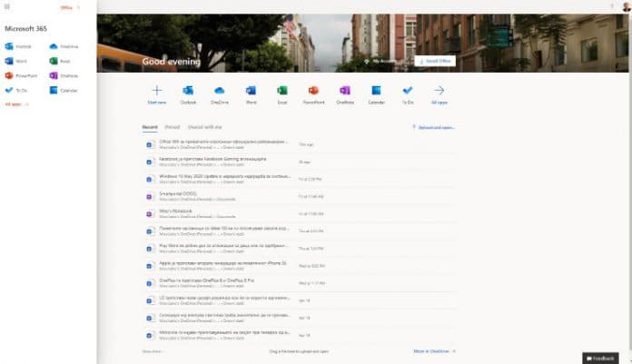Screen dimensions: 632x364
Task: Click Upload and open link
Action: (x=433, y=127)
